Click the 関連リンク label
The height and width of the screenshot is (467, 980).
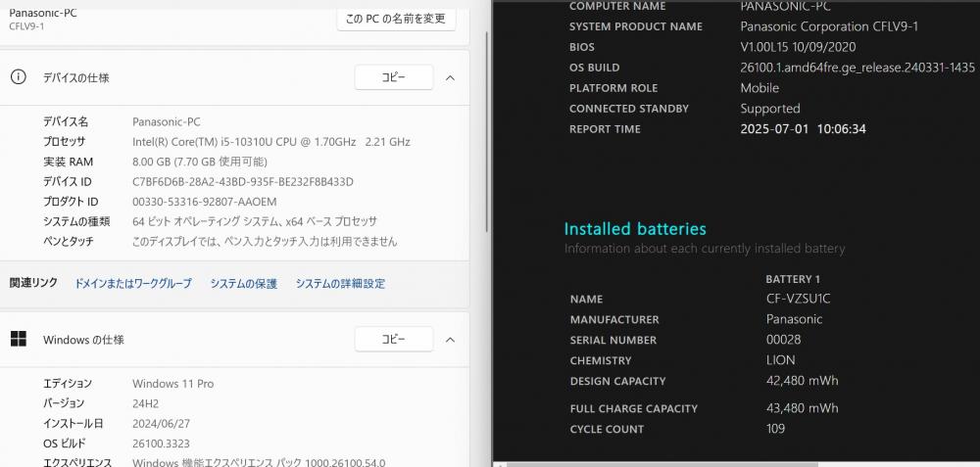[x=33, y=283]
